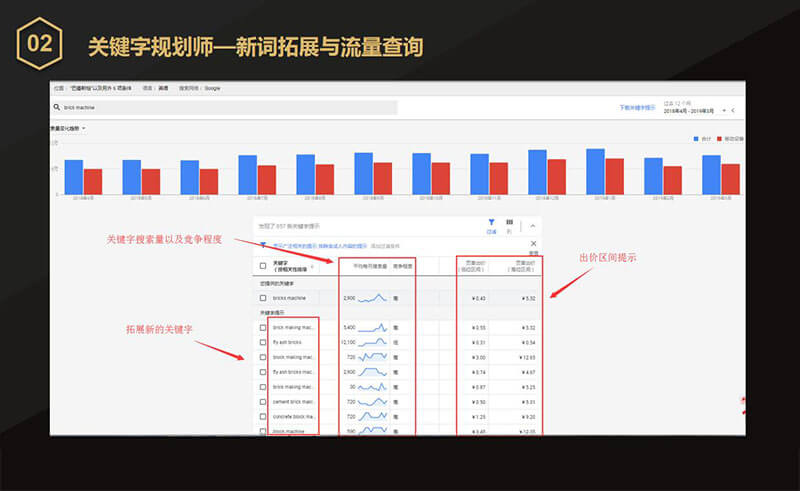Open the date range dropdown arrow
The width and height of the screenshot is (800, 491).
point(724,111)
